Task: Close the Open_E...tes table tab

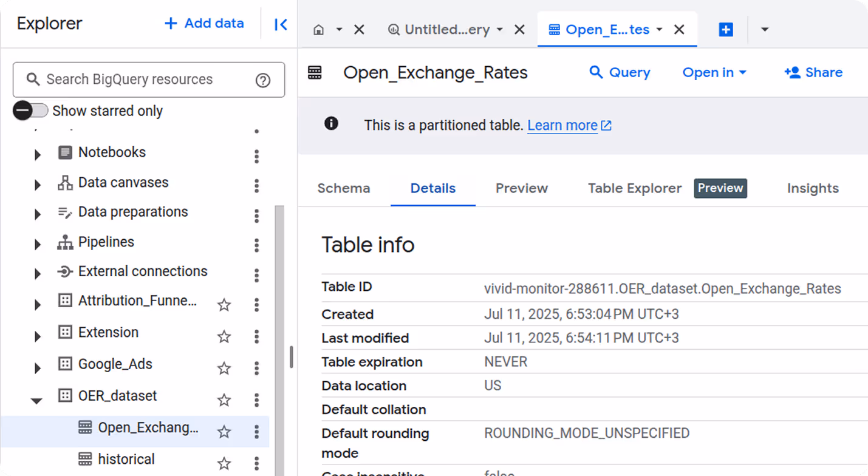Action: coord(680,30)
